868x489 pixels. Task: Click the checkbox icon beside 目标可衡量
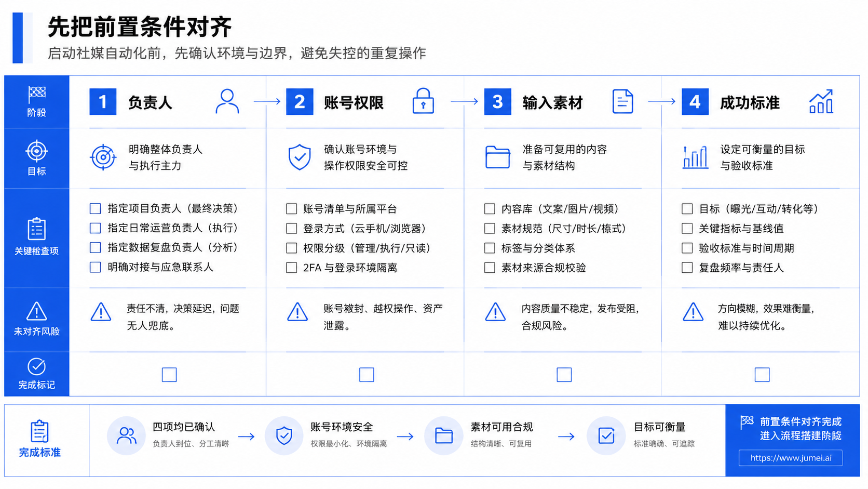coord(606,435)
